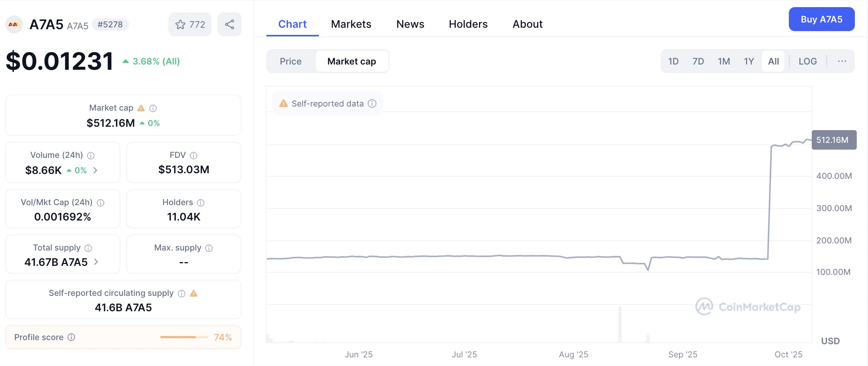Click the star watchlist icon
This screenshot has width=868, height=366.
[x=180, y=25]
